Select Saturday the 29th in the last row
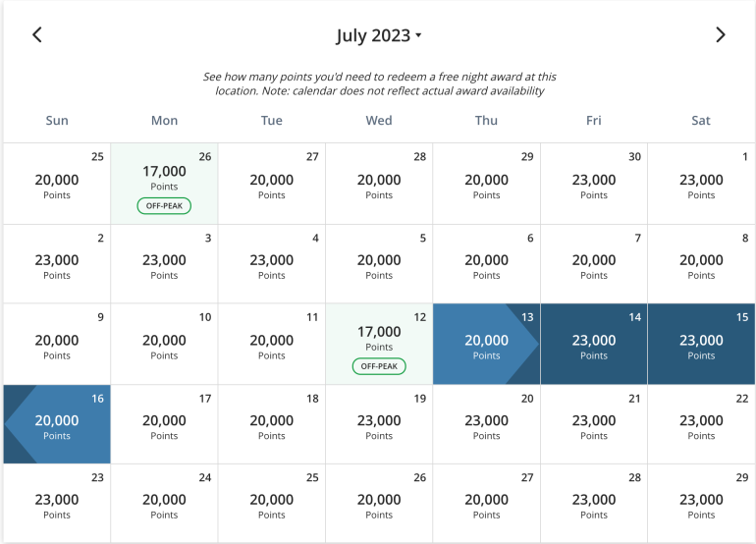 point(701,504)
